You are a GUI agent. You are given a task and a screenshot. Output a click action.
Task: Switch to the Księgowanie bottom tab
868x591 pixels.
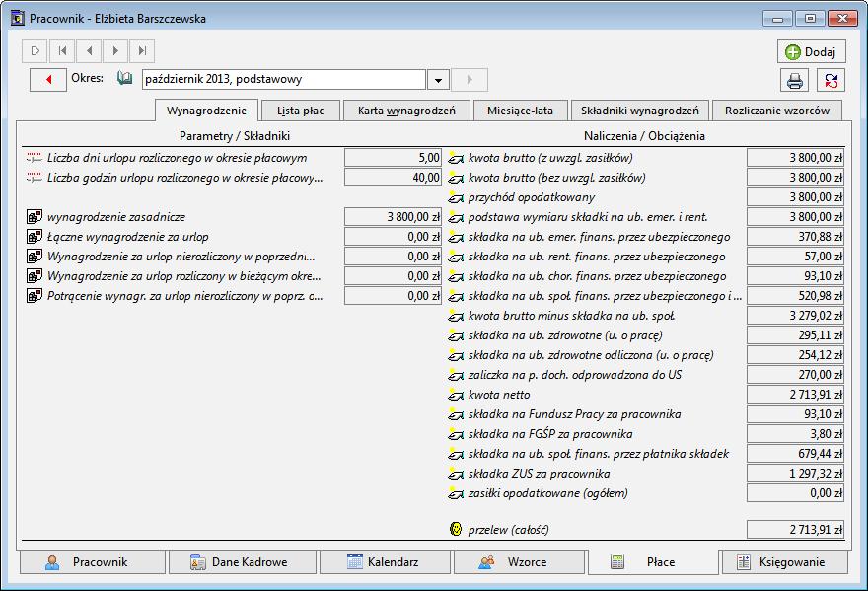[784, 562]
